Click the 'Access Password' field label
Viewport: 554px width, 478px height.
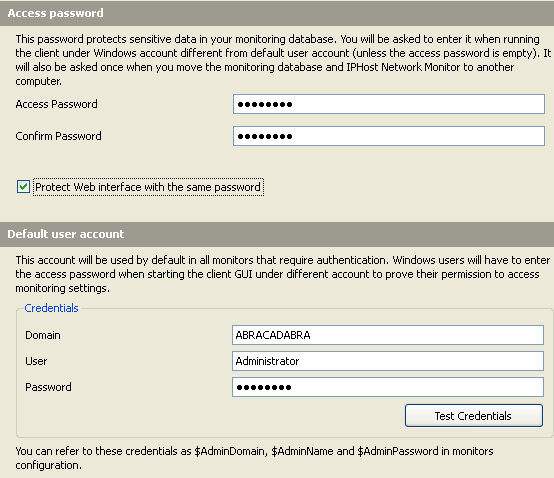[x=57, y=104]
